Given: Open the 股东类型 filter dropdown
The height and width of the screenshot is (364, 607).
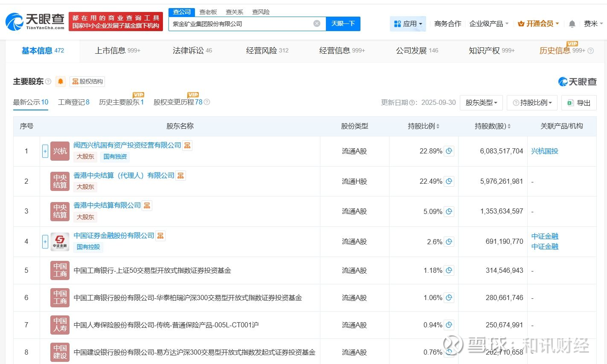Looking at the screenshot, I should pyautogui.click(x=481, y=103).
